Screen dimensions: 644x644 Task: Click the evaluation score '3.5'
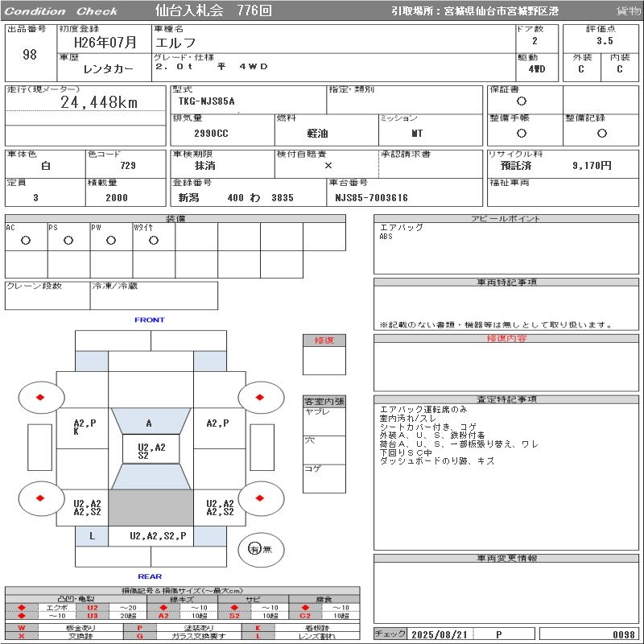tap(605, 41)
